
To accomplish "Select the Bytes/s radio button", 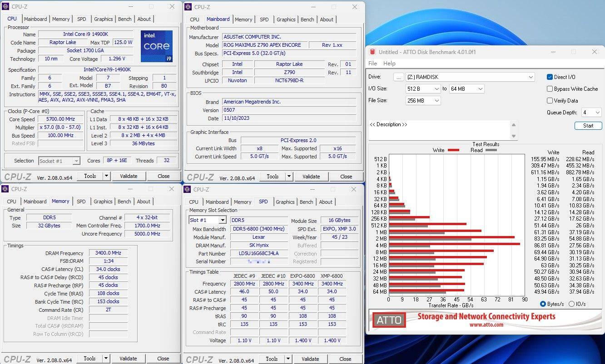I will pos(543,304).
